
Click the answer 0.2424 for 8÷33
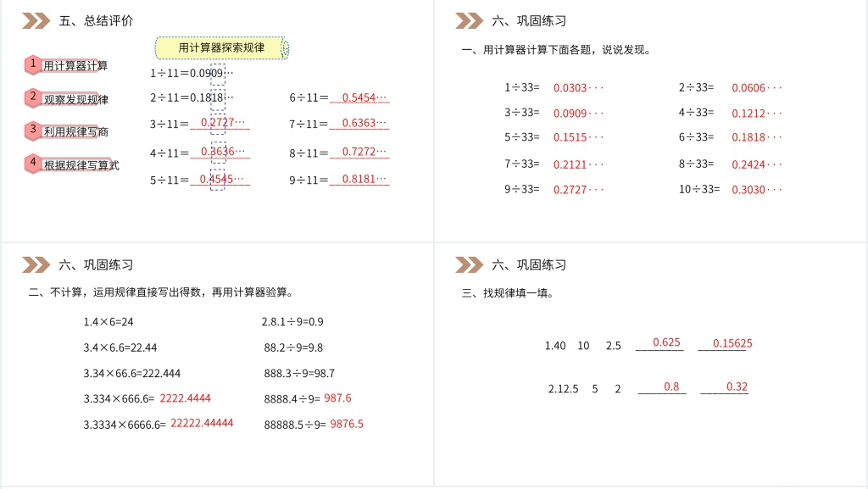(x=757, y=165)
